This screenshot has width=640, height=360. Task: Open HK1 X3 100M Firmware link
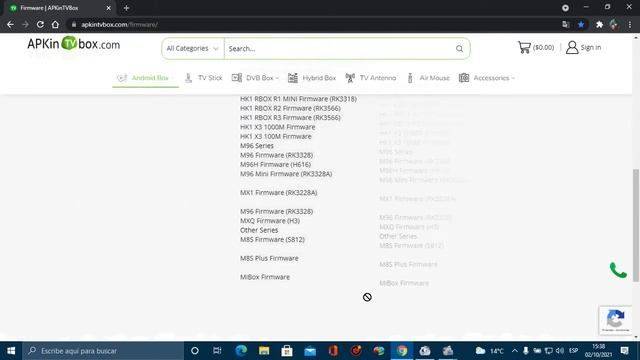point(276,136)
